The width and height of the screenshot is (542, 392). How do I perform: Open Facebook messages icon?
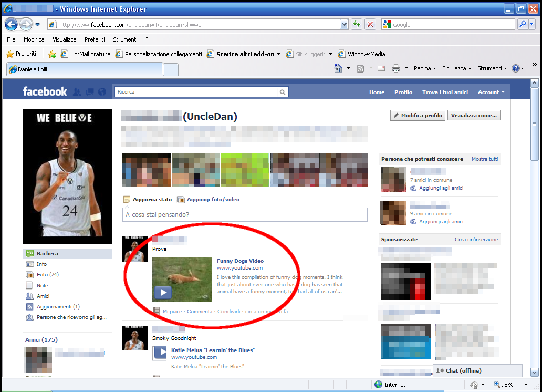tap(89, 91)
